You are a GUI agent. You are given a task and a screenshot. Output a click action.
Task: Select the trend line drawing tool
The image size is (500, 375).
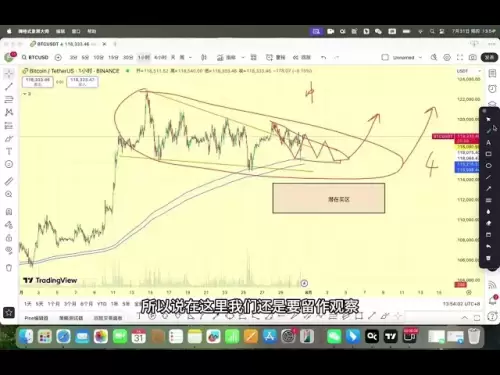coord(9,87)
